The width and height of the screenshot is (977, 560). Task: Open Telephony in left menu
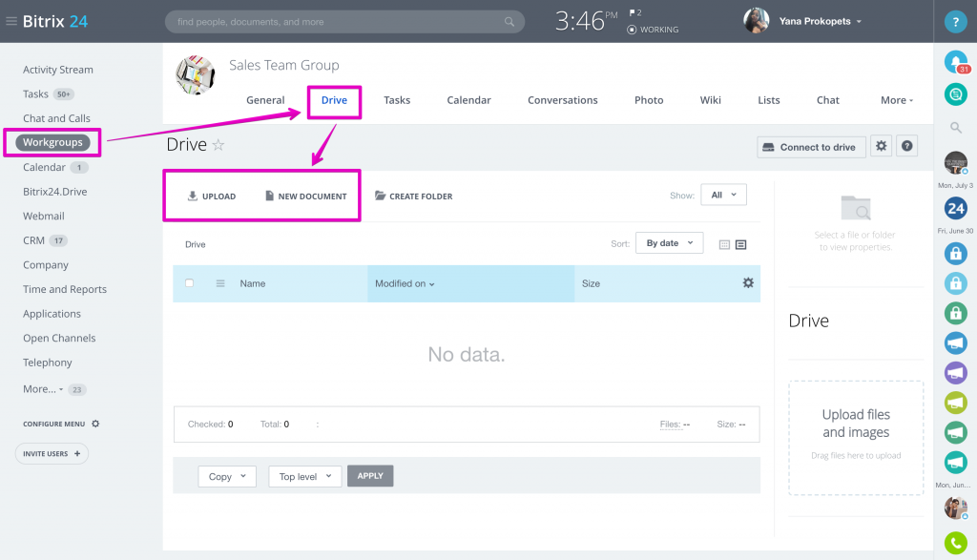click(x=48, y=363)
